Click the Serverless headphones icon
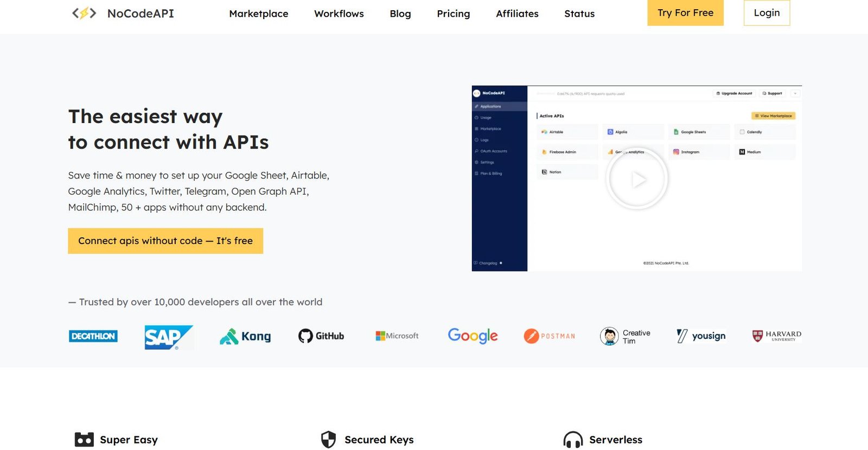Screen dimensions: 868x450 pyautogui.click(x=573, y=440)
